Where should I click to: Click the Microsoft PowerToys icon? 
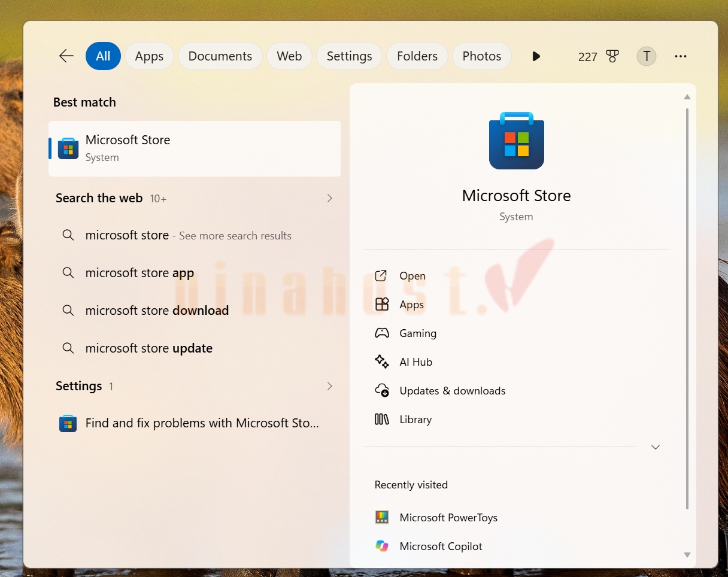click(382, 517)
